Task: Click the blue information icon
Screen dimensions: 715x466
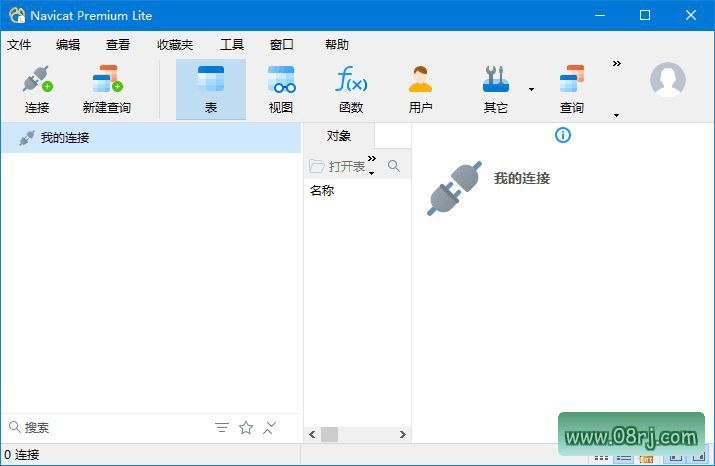Action: click(x=563, y=135)
